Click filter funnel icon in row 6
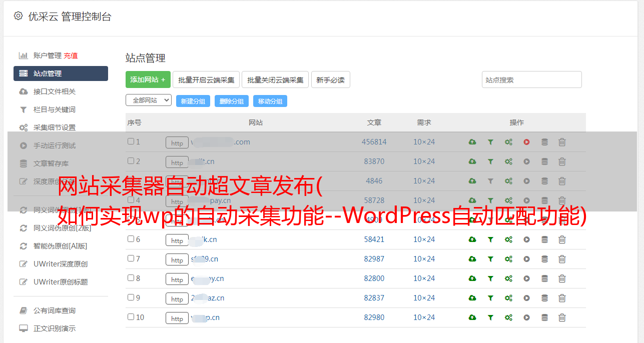Screen dimensions: 644x343 tap(490, 239)
